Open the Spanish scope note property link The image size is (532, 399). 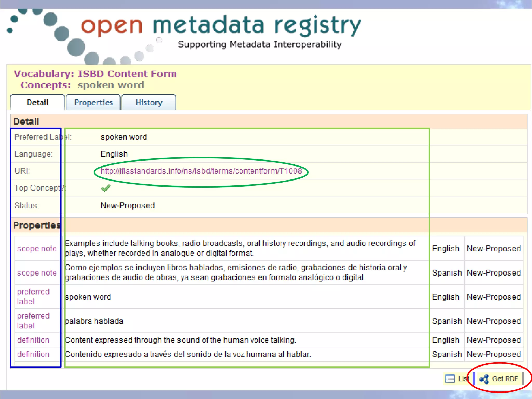(x=37, y=273)
